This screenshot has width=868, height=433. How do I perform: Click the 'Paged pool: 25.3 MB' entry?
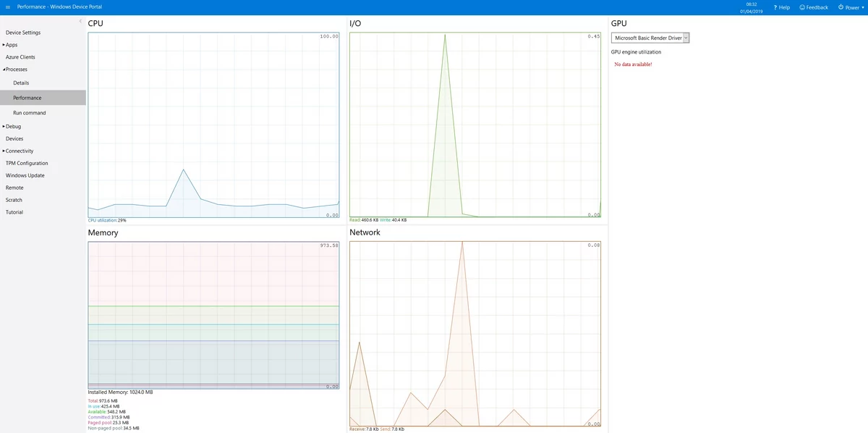[x=108, y=423]
